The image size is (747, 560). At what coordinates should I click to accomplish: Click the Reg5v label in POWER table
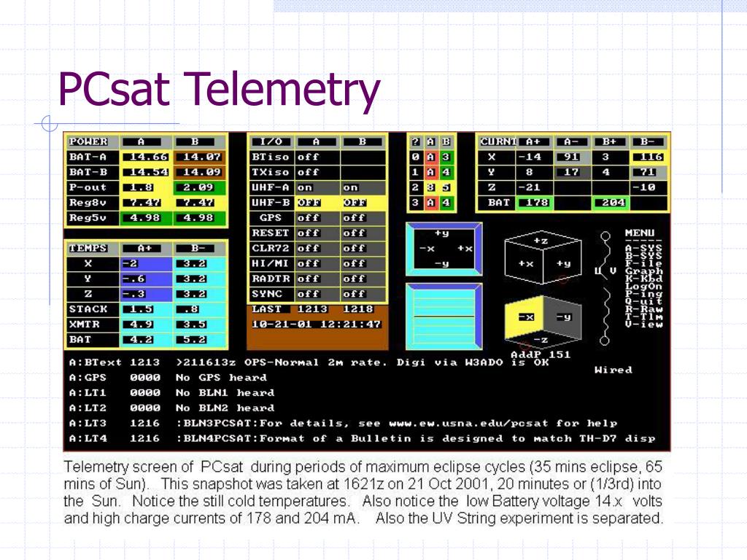(88, 217)
